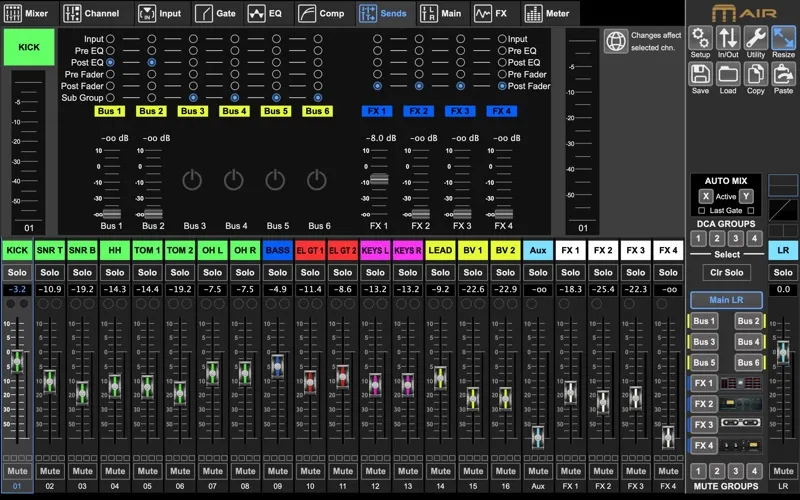Open the Utility wrench icon
The image size is (800, 500).
click(x=756, y=38)
